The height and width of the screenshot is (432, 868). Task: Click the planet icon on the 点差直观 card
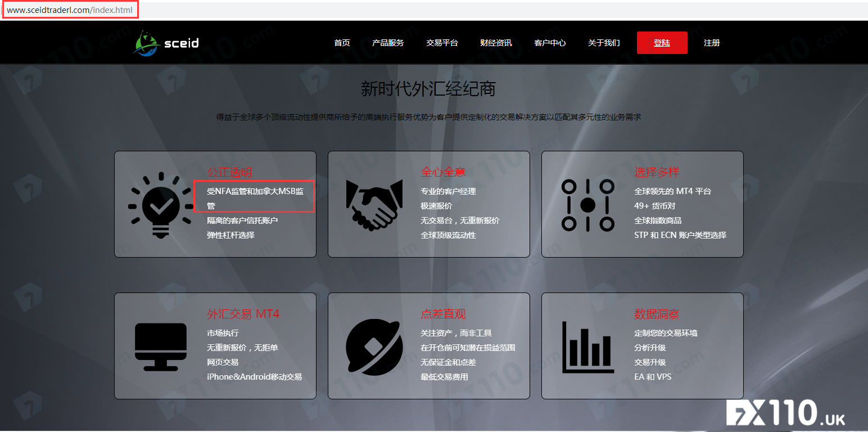point(374,346)
